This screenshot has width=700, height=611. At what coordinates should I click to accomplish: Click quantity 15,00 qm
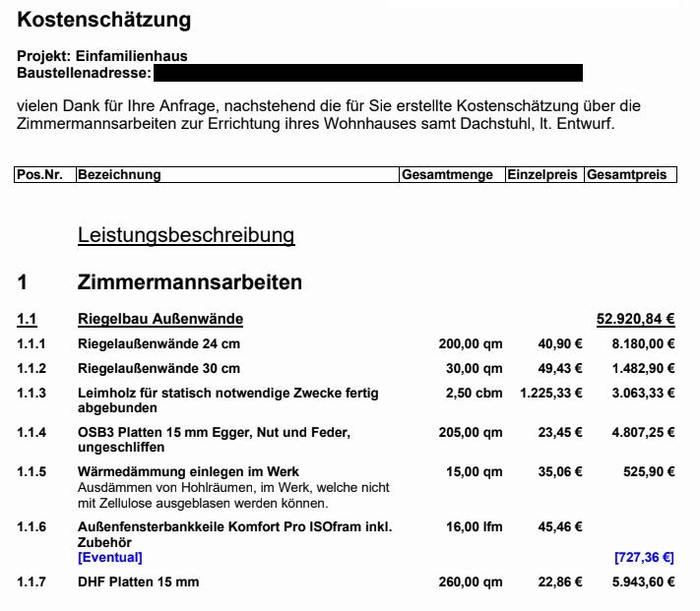point(475,471)
